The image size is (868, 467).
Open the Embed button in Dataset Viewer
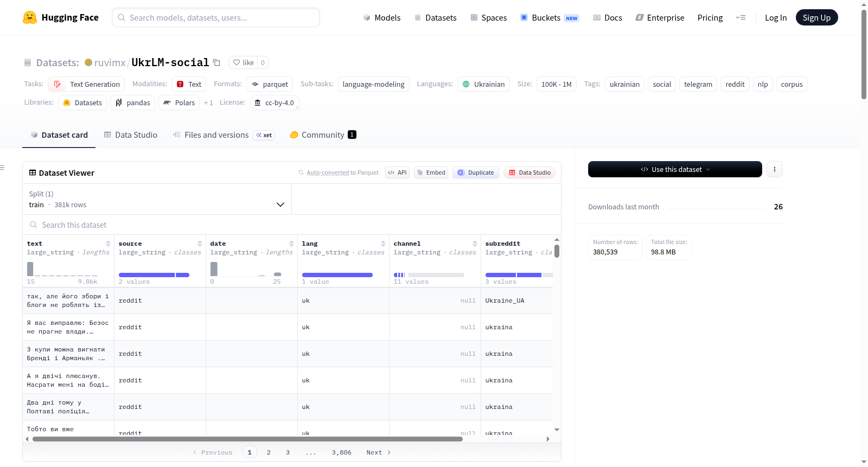(x=431, y=172)
